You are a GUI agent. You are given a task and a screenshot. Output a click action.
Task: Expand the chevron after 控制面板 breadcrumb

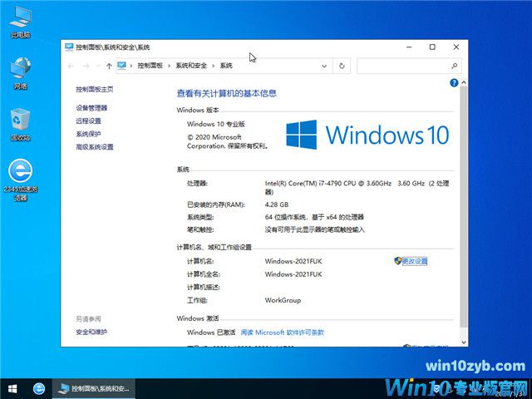pos(170,66)
